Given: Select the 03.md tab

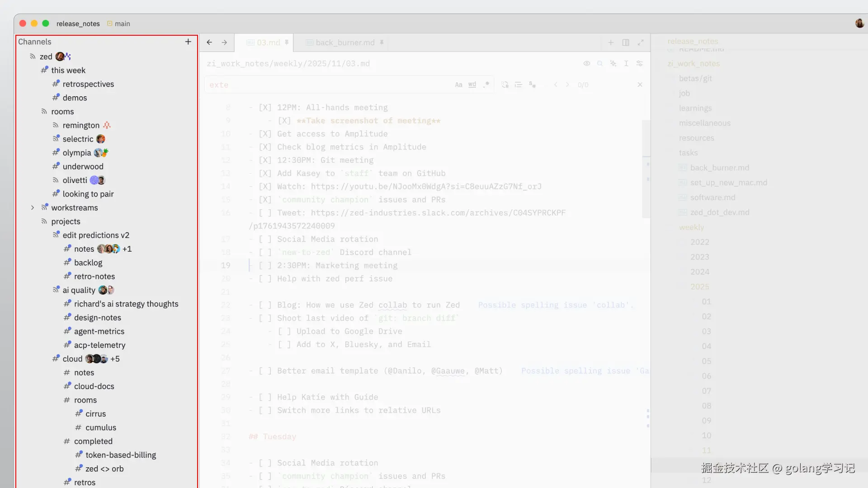Looking at the screenshot, I should [268, 42].
